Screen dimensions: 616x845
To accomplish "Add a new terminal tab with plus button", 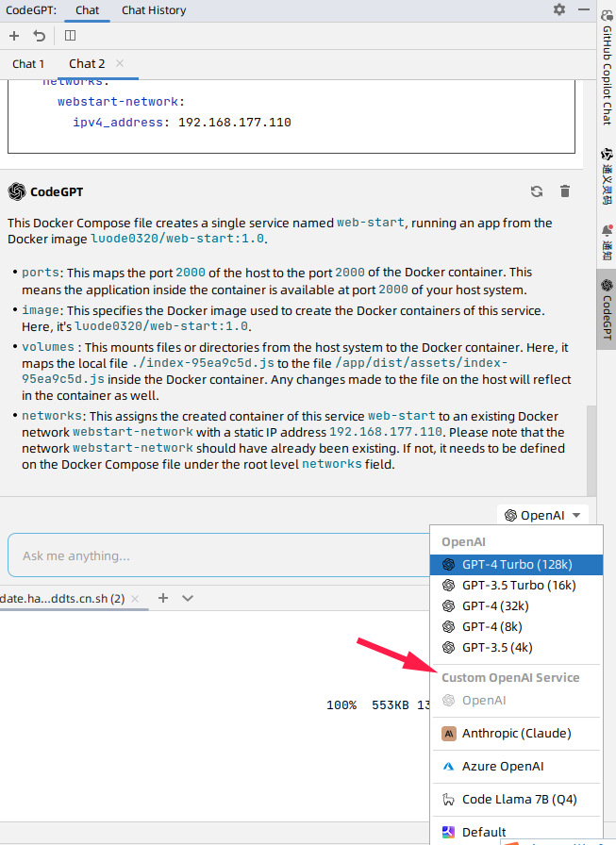I will [162, 598].
